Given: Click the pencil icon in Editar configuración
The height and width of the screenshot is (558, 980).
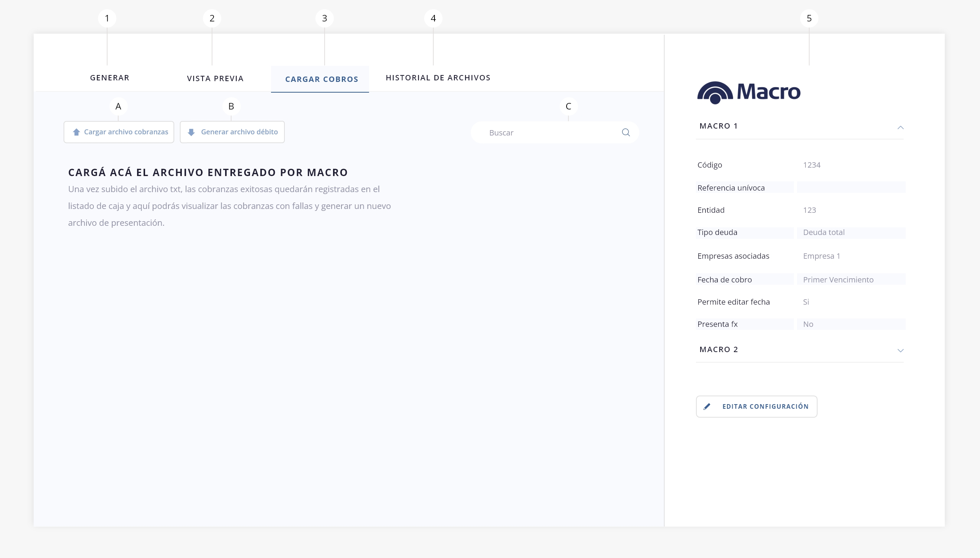Looking at the screenshot, I should (707, 406).
